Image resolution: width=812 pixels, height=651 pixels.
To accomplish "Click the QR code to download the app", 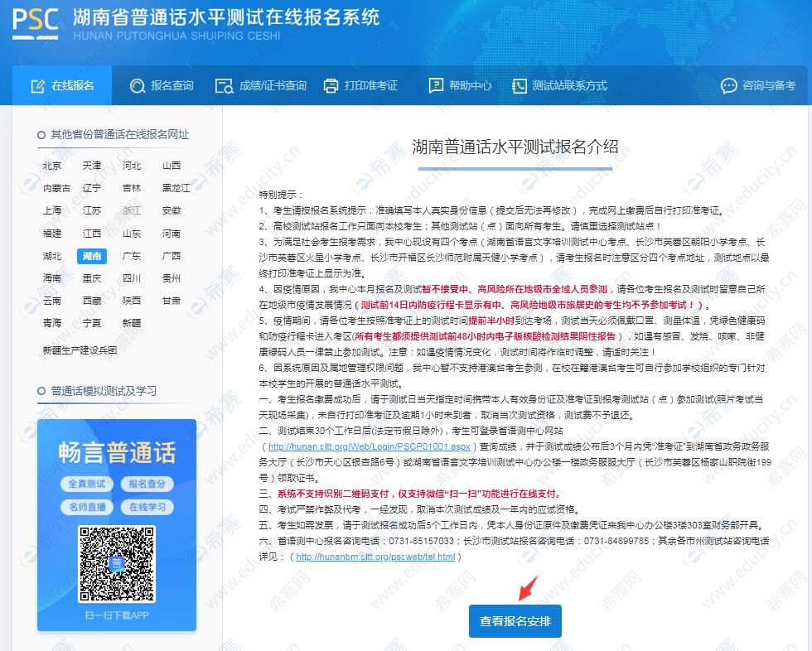I will tap(116, 566).
